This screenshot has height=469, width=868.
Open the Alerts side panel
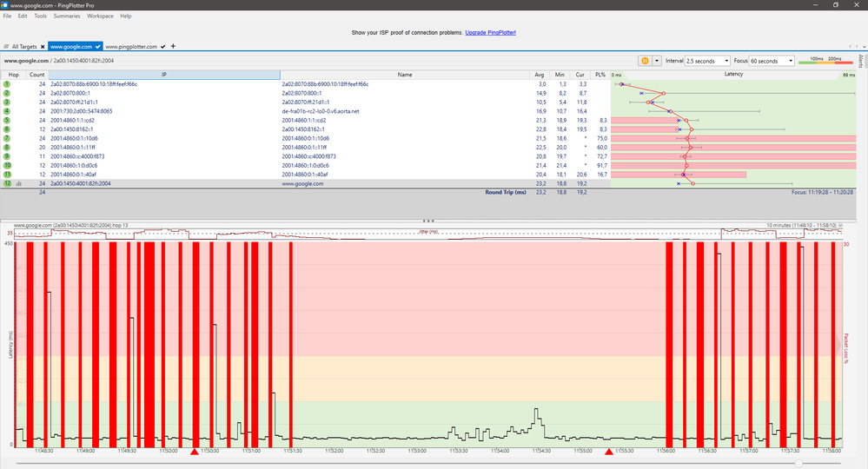tap(861, 61)
